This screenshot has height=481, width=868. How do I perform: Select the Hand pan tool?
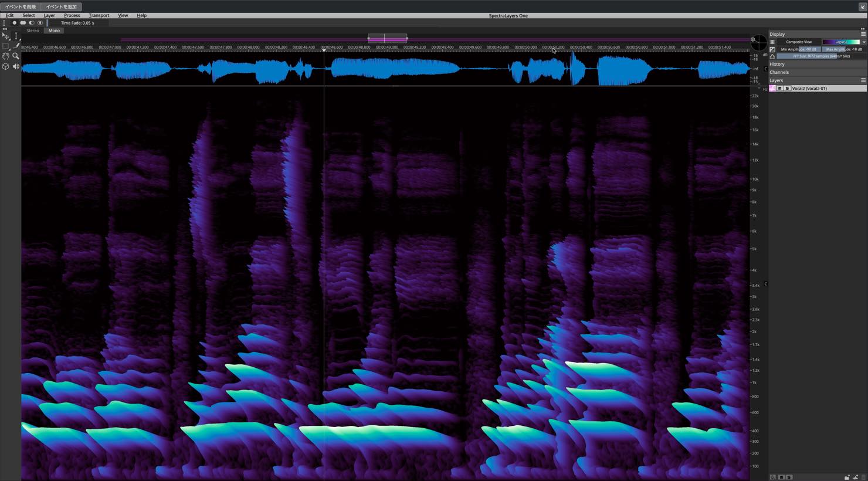click(6, 56)
